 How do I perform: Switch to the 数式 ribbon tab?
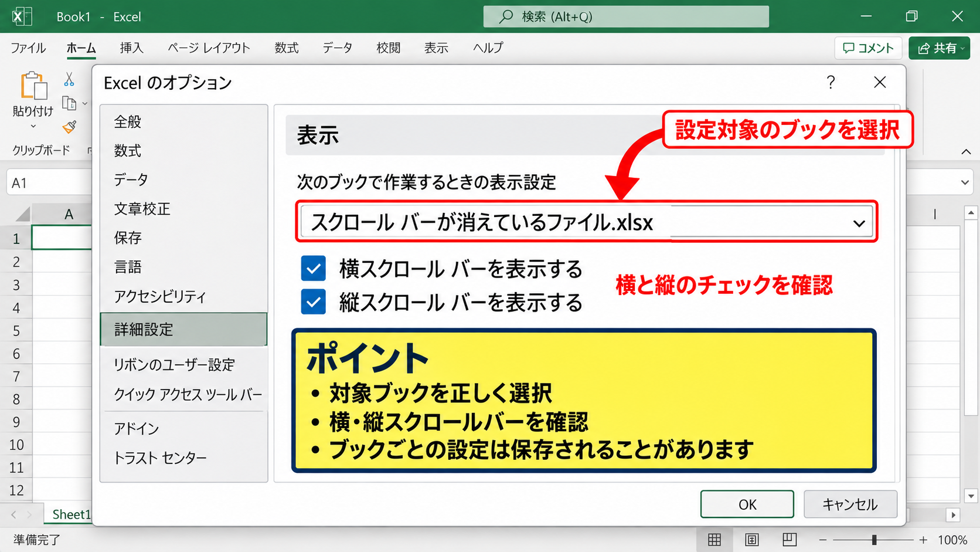287,48
